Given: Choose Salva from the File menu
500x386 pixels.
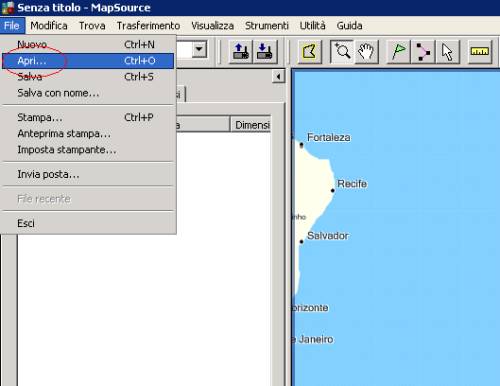Looking at the screenshot, I should (x=88, y=77).
